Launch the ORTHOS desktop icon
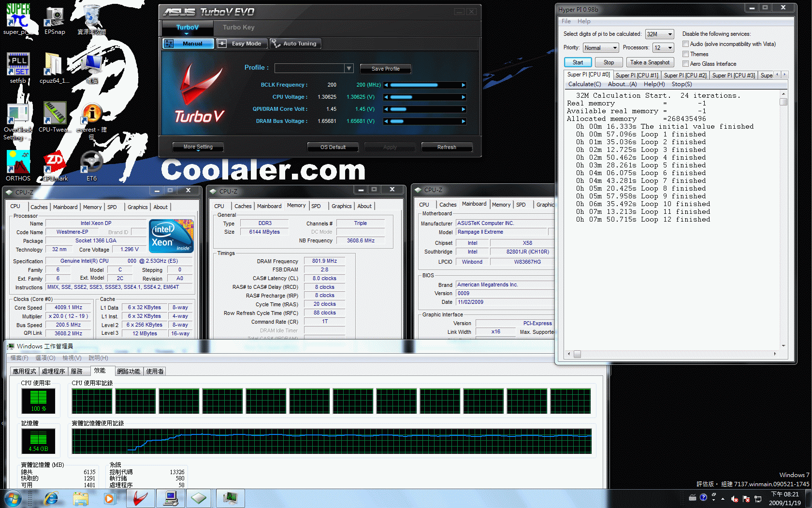Screen dimensions: 812x508 18,165
